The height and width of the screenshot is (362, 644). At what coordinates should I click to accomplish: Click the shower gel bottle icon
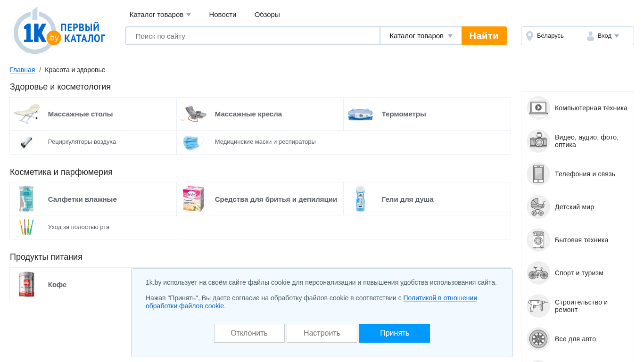(360, 199)
